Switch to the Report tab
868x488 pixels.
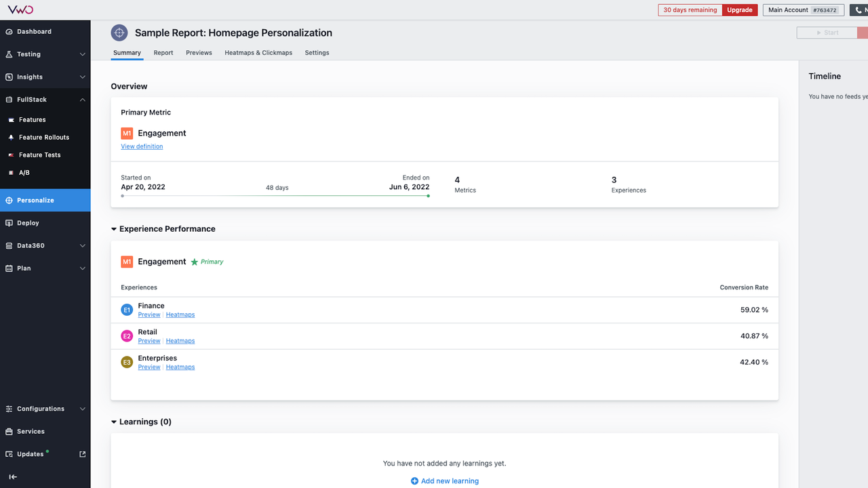pos(163,53)
